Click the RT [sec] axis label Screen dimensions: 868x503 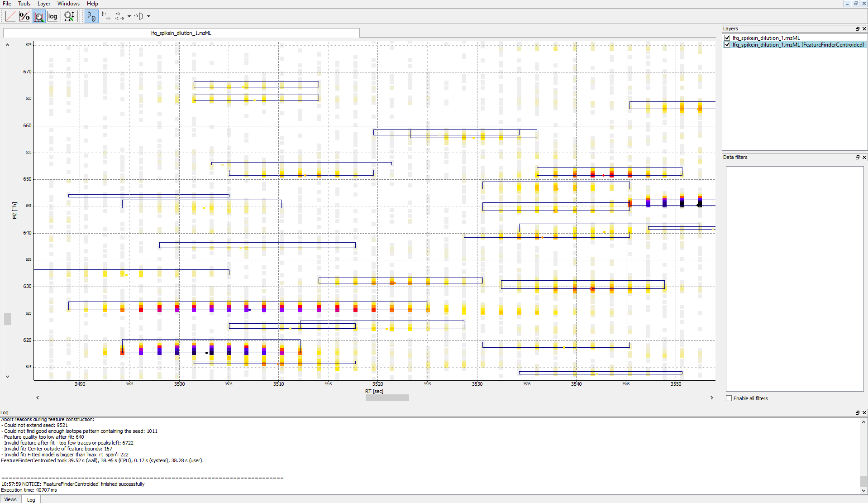pyautogui.click(x=374, y=391)
